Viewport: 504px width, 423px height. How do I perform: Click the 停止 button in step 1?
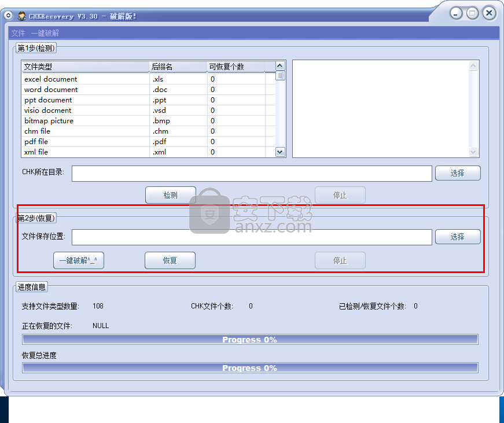tap(340, 195)
